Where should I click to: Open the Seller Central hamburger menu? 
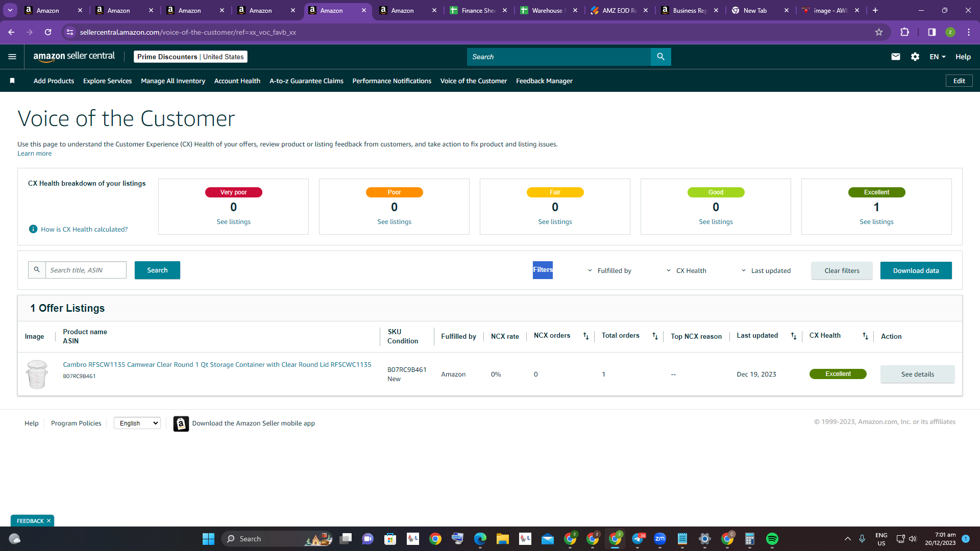click(12, 57)
